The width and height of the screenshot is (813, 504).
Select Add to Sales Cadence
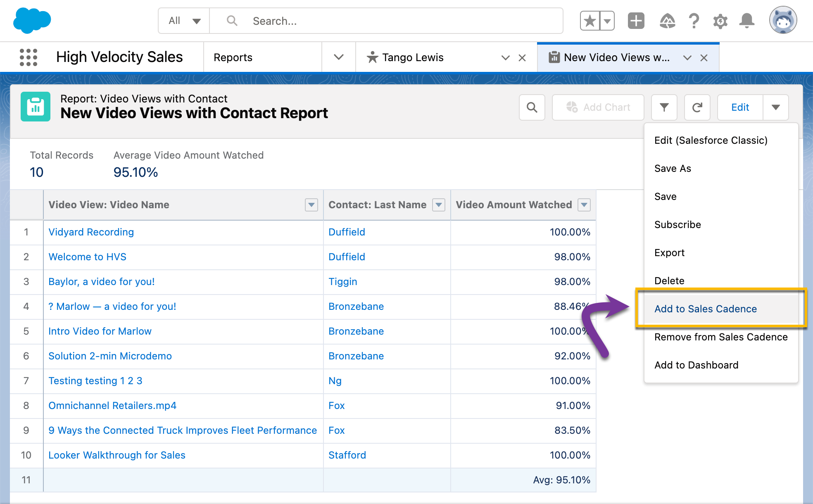pyautogui.click(x=721, y=309)
